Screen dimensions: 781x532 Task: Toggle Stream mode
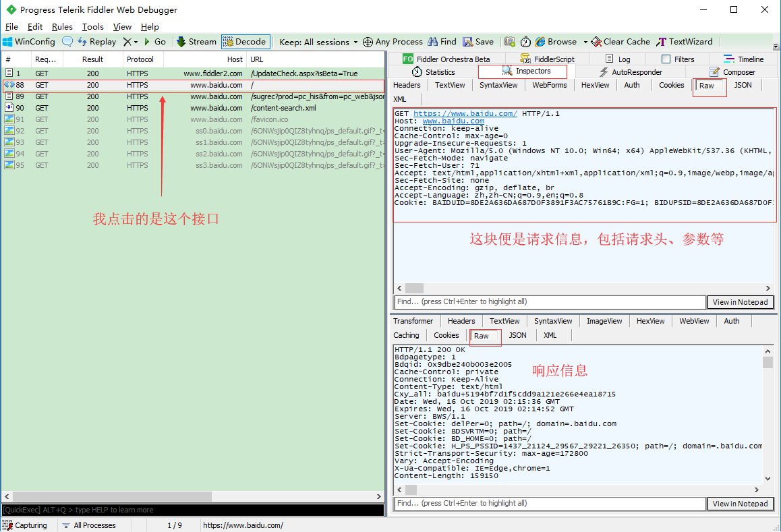tap(196, 42)
